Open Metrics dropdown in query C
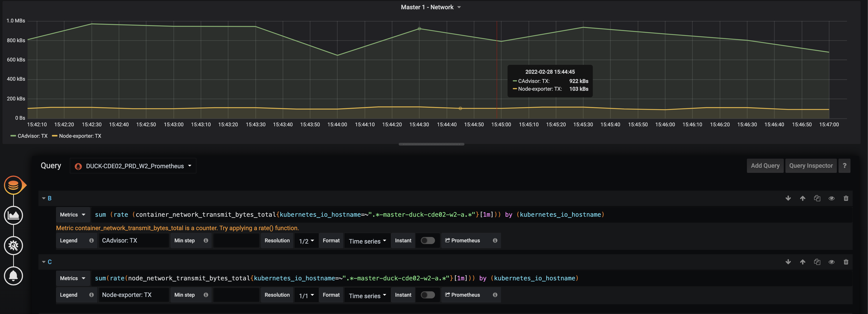 pyautogui.click(x=73, y=279)
